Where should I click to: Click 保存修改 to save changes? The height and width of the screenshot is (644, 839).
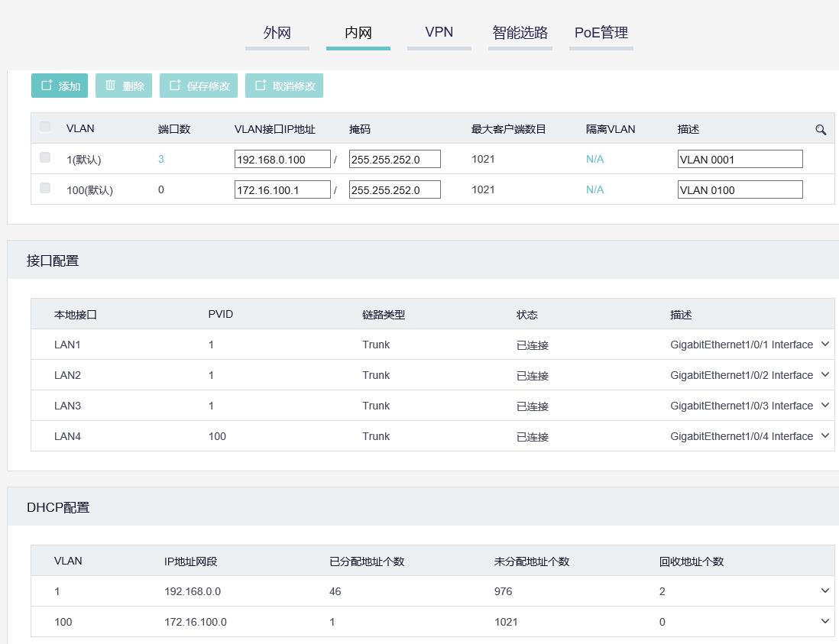click(199, 86)
